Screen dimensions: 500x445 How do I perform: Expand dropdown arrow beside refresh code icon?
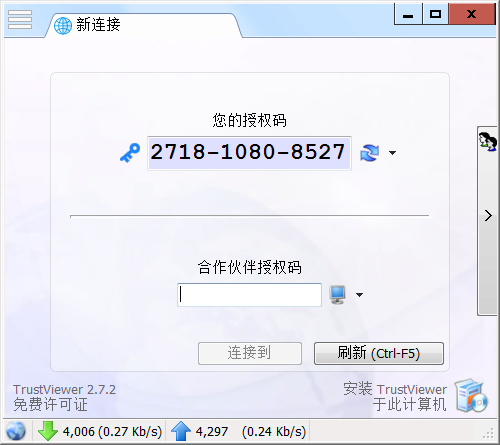click(392, 153)
